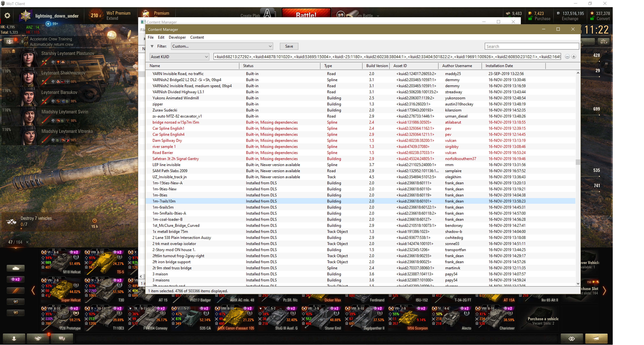Click in the Search field

point(532,46)
